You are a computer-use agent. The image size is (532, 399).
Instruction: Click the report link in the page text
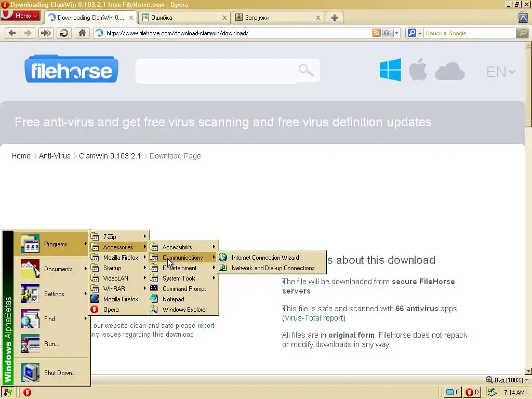coord(206,325)
